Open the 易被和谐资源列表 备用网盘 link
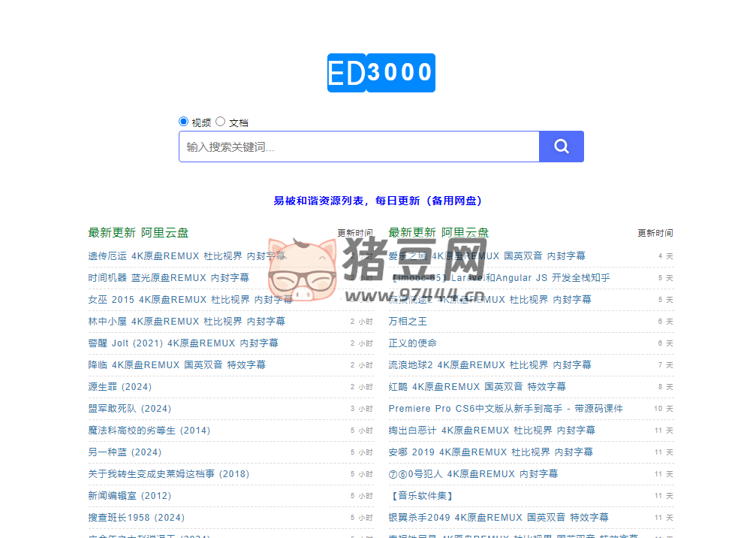Screen dimensions: 756x538 tap(378, 201)
